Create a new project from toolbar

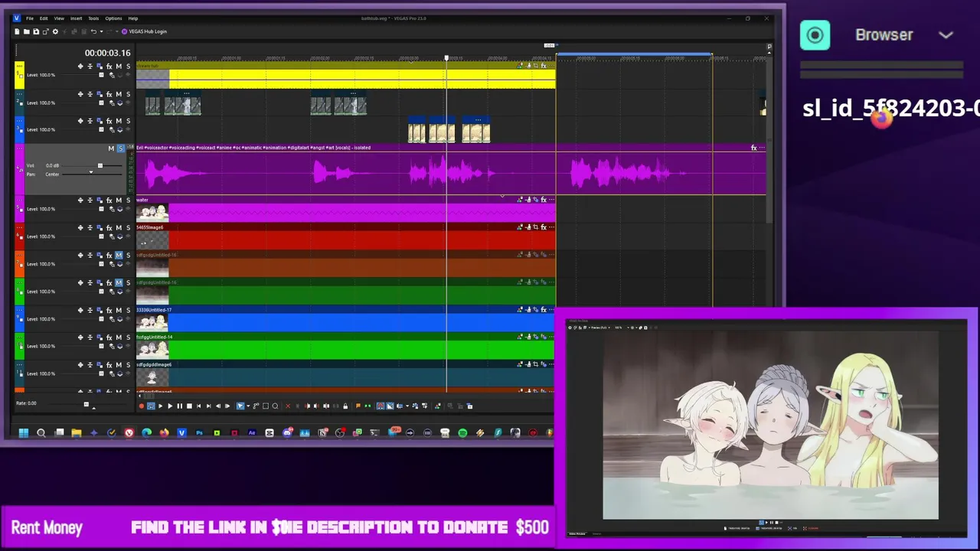coord(17,31)
